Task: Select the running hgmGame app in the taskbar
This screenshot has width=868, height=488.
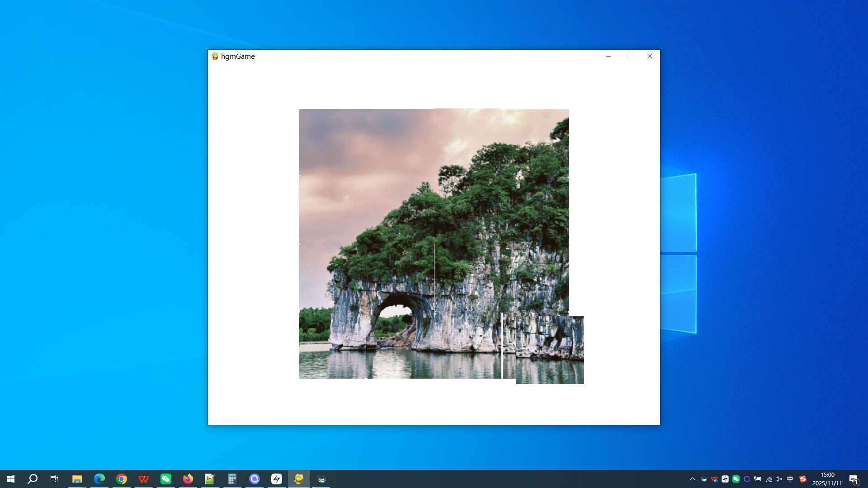Action: 299,479
